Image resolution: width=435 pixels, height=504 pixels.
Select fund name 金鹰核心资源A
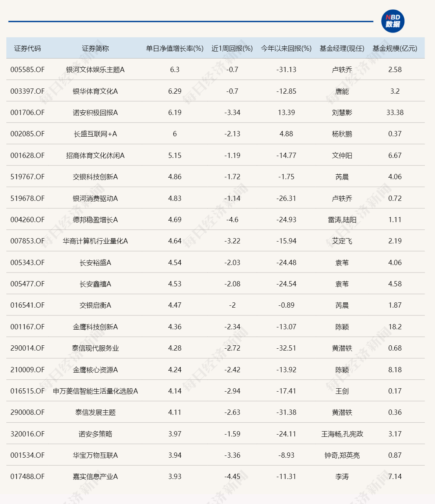point(96,370)
